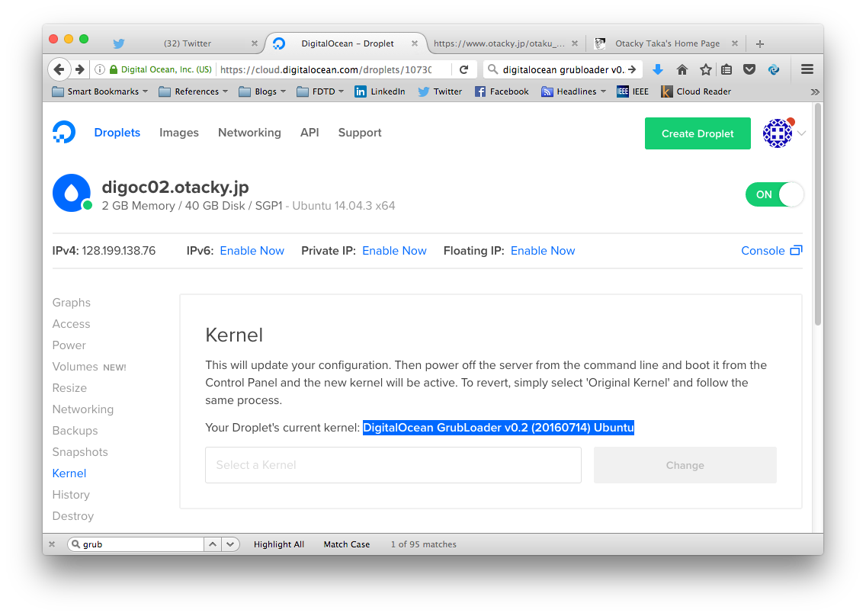Click the green padlock security icon
Image resolution: width=866 pixels, height=616 pixels.
point(114,69)
